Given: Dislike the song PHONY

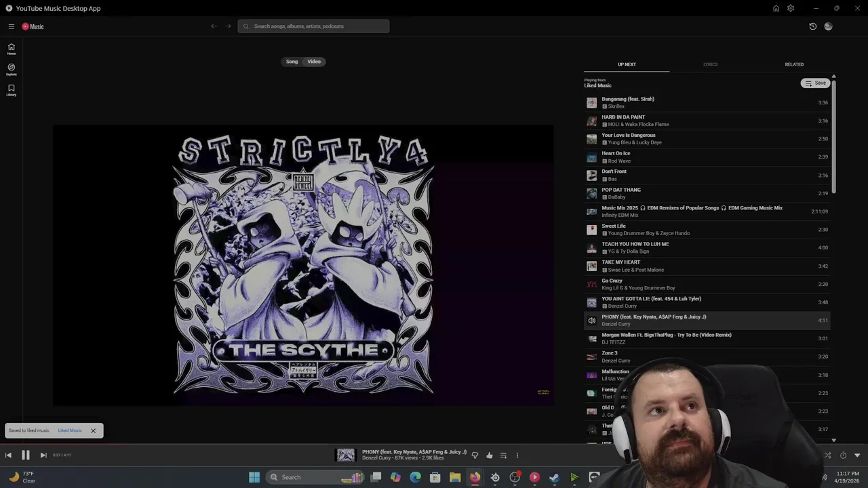Looking at the screenshot, I should point(475,455).
